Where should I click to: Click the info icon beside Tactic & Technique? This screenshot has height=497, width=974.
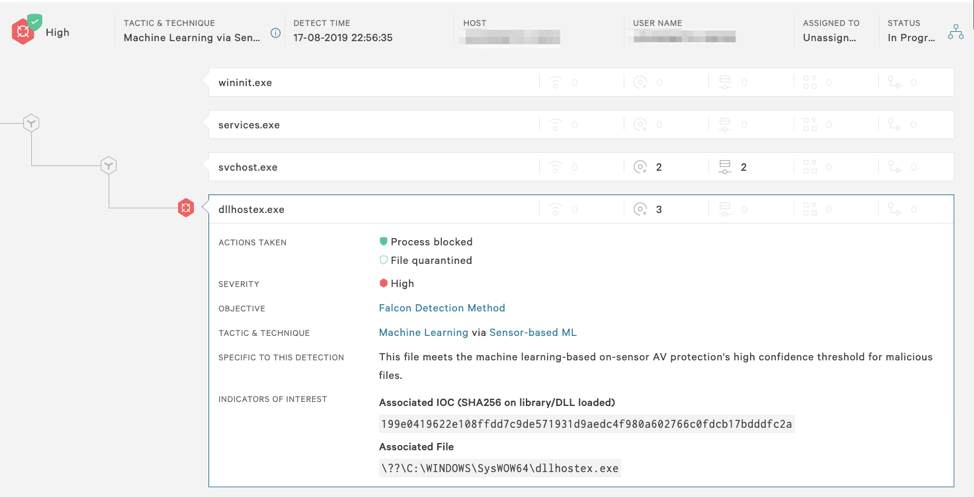tap(276, 33)
